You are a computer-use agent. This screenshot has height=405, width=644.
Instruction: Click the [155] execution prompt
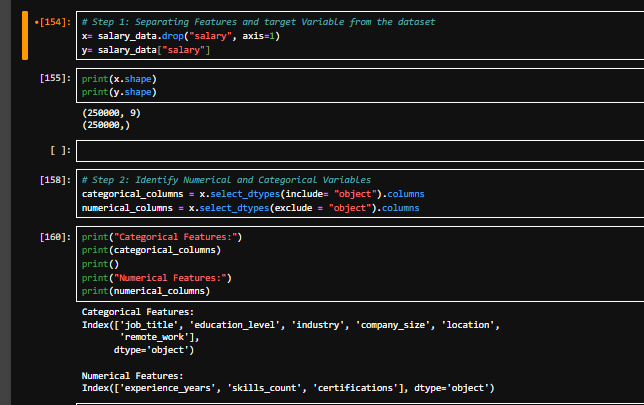pyautogui.click(x=55, y=78)
